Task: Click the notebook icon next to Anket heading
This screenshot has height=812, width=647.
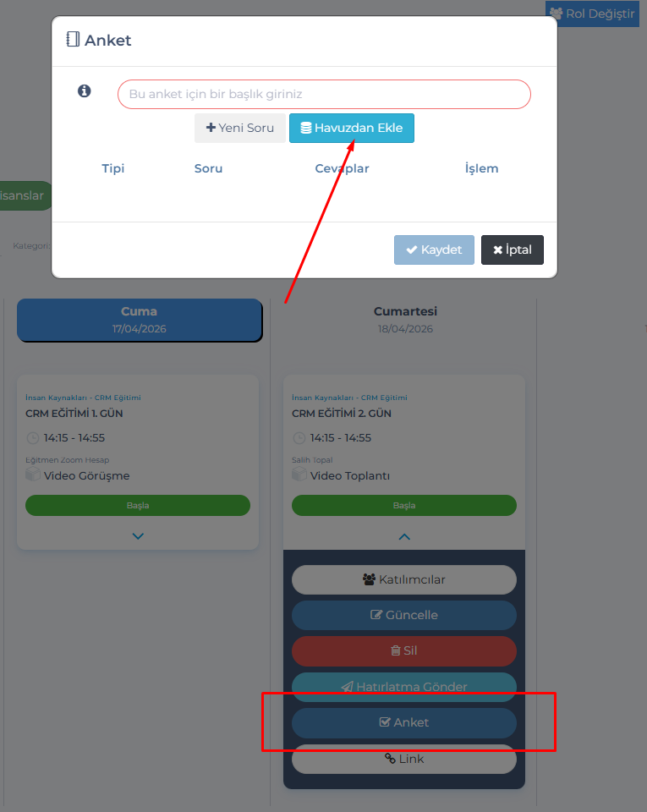Action: pos(73,40)
